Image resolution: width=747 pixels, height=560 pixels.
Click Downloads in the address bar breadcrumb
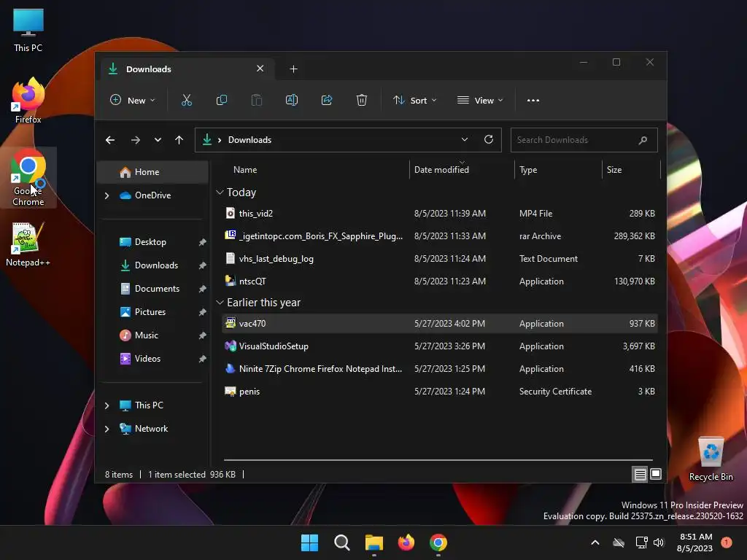point(249,140)
